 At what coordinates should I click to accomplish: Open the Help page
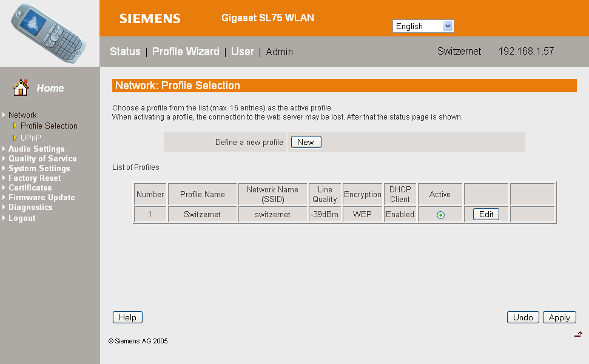(x=127, y=317)
